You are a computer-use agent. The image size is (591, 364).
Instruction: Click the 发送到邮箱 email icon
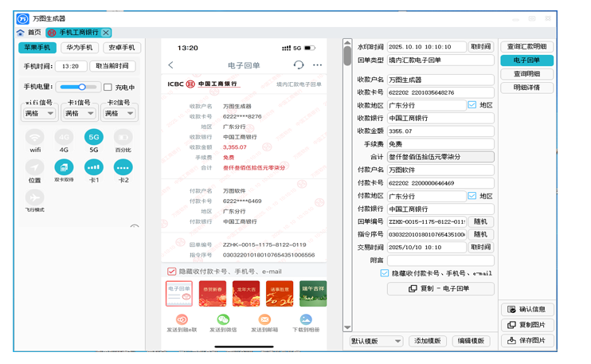click(264, 319)
